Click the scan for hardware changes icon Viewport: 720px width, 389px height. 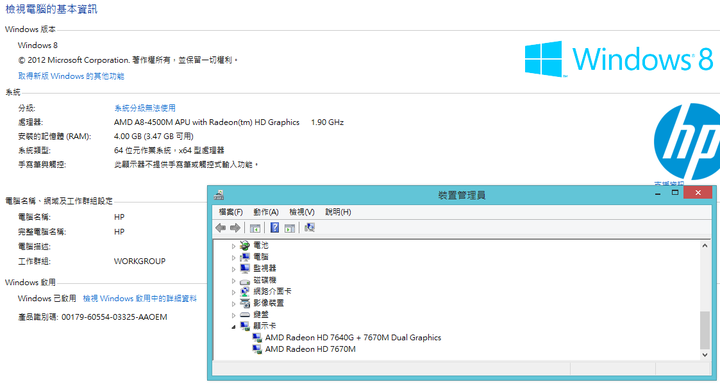309,228
